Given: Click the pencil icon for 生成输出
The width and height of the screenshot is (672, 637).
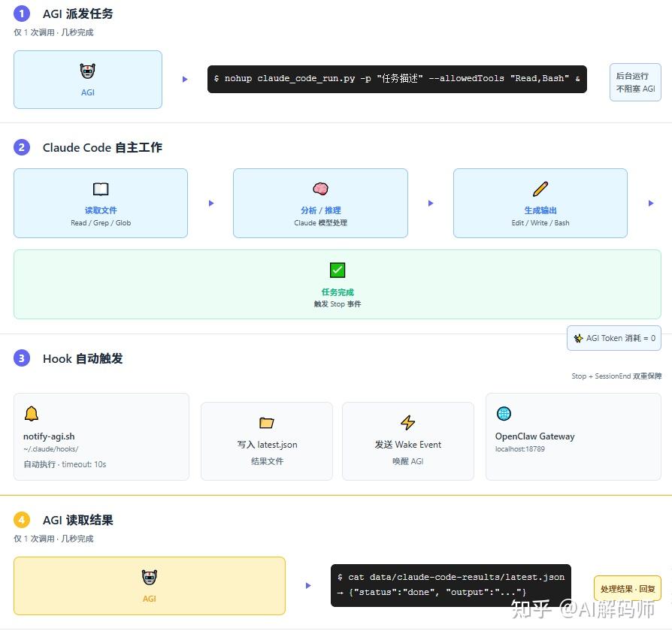Looking at the screenshot, I should [540, 189].
